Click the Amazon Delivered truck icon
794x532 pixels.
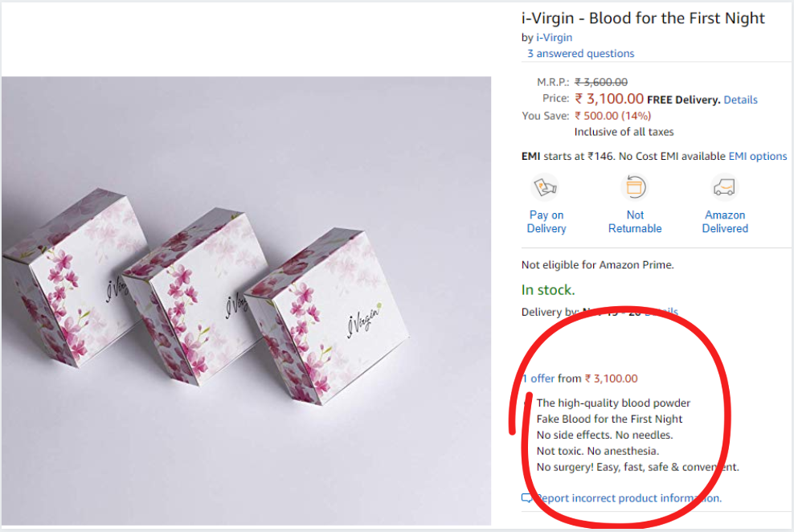pos(725,188)
